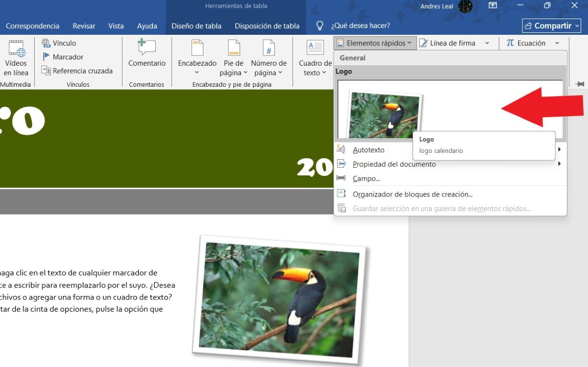Click Línea de firma button
Viewport: 588px width, 367px height.
tap(447, 43)
